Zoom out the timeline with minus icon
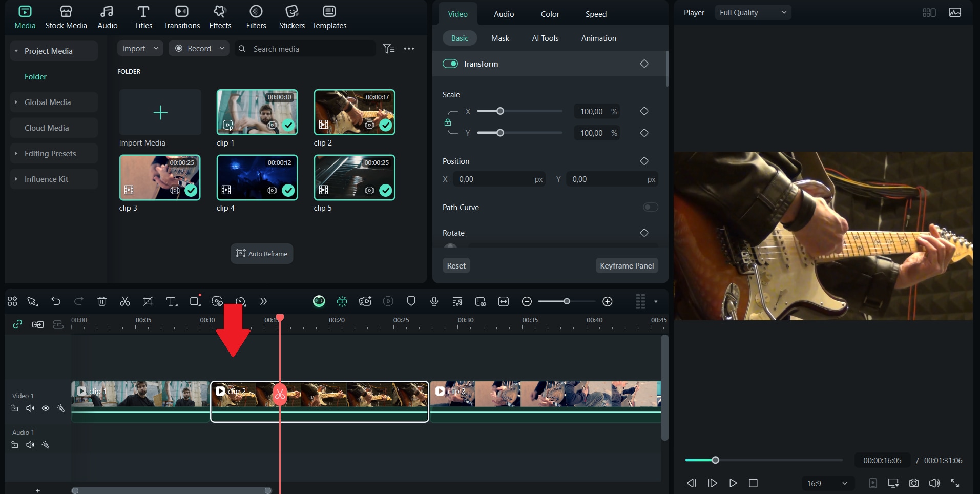Viewport: 980px width, 494px height. point(527,301)
